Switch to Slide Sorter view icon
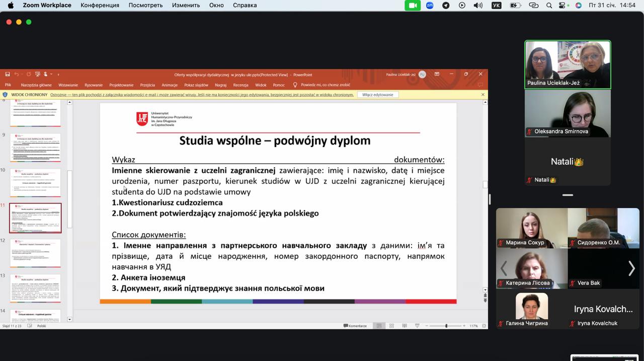This screenshot has width=644, height=361. click(392, 326)
